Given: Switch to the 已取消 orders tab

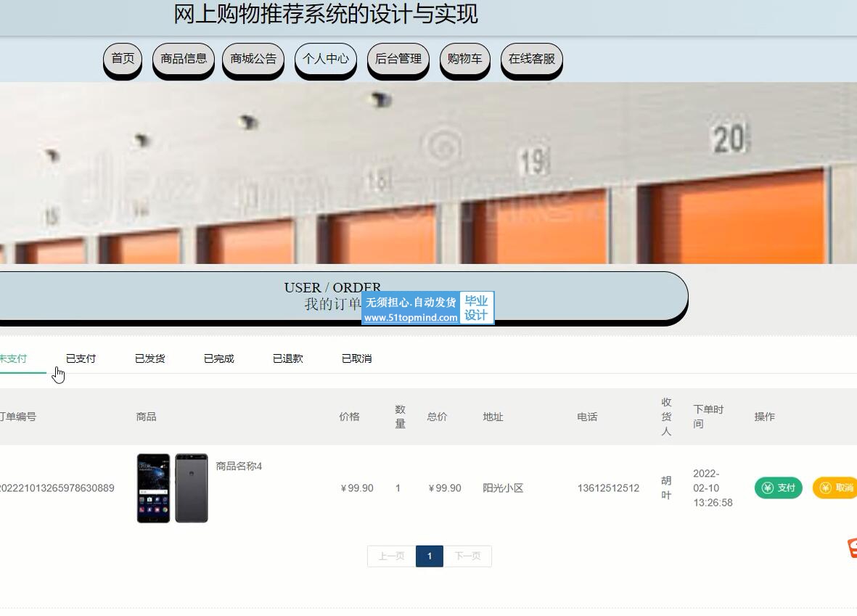Looking at the screenshot, I should point(356,358).
